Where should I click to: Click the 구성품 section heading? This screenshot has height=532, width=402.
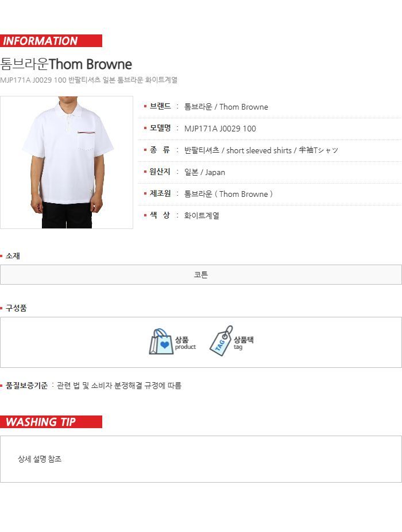click(x=16, y=308)
